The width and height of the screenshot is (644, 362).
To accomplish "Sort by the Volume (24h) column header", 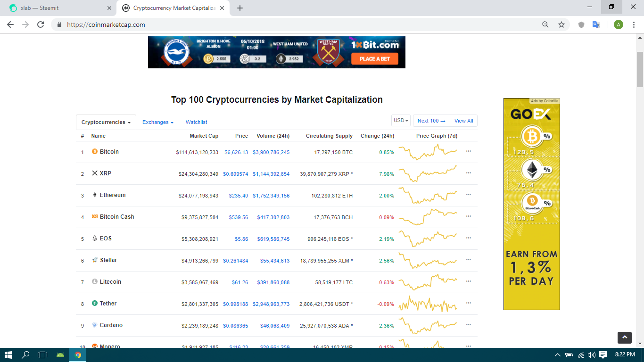I will [273, 136].
